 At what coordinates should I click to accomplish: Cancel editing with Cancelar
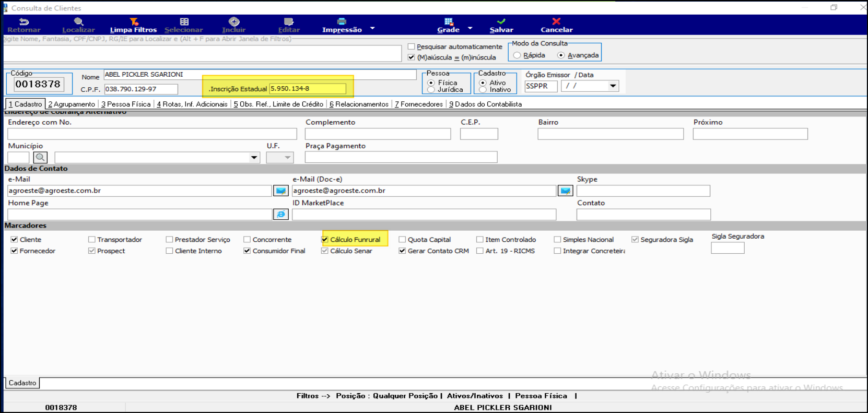pos(556,25)
